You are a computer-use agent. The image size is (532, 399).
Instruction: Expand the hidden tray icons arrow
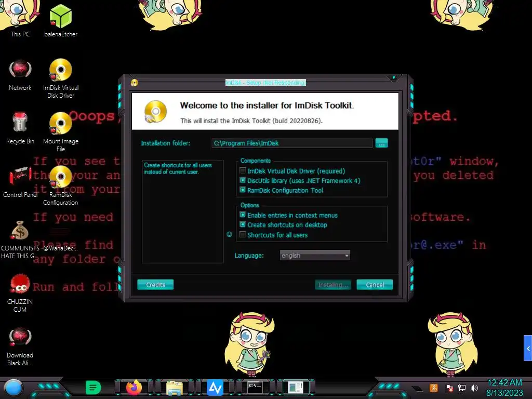click(x=417, y=388)
